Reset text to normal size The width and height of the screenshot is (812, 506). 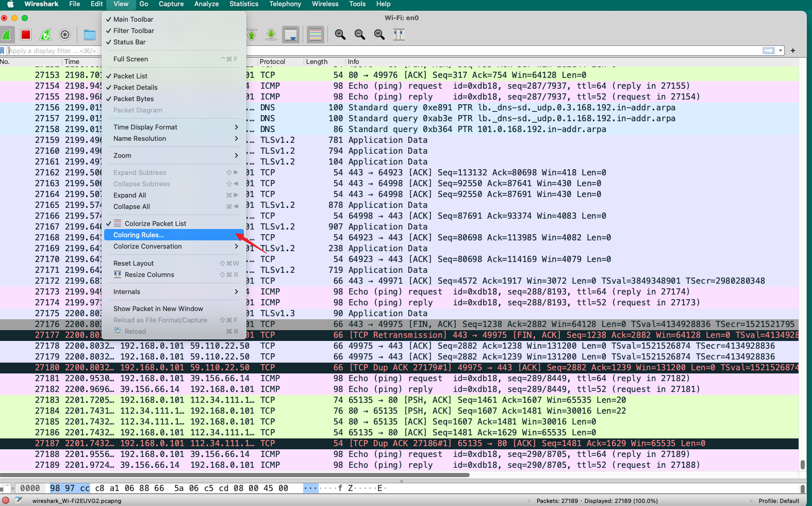tap(379, 35)
